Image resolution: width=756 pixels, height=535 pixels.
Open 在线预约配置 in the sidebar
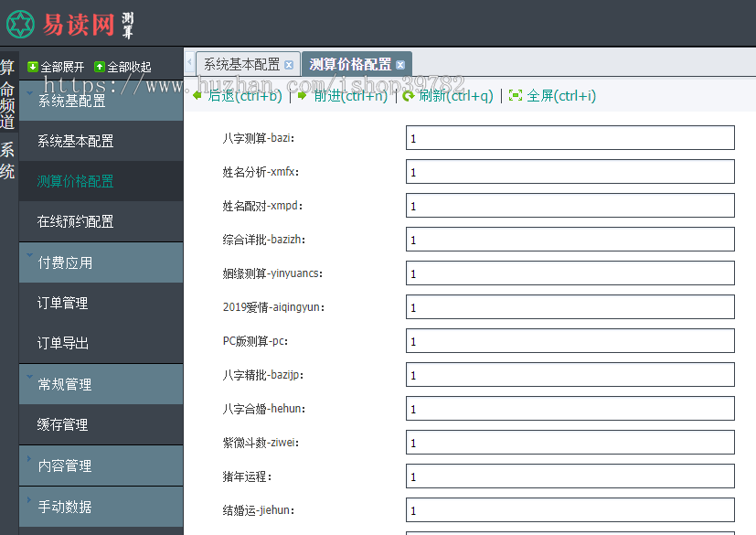click(x=76, y=222)
